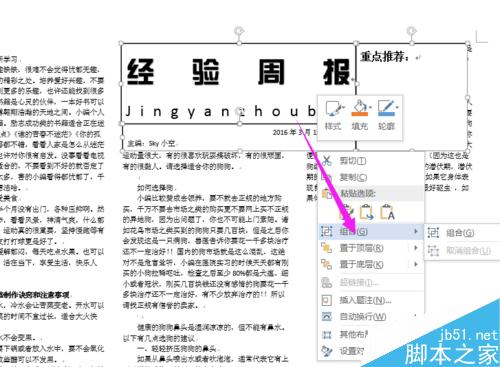The height and width of the screenshot is (367, 500).
Task: Click the rotation handle above 经验周报 box
Action: coord(239,31)
